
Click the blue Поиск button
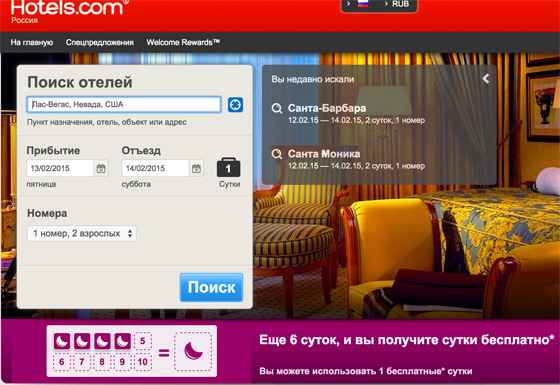[x=211, y=288]
